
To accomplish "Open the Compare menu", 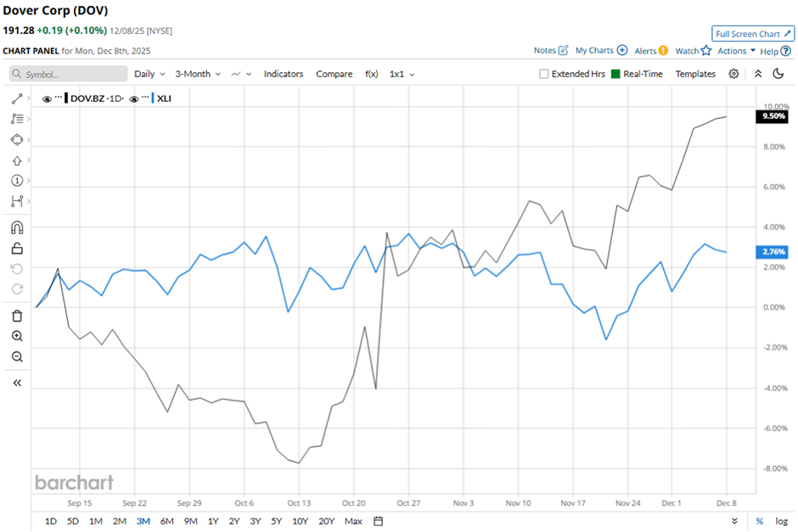I will (x=334, y=74).
